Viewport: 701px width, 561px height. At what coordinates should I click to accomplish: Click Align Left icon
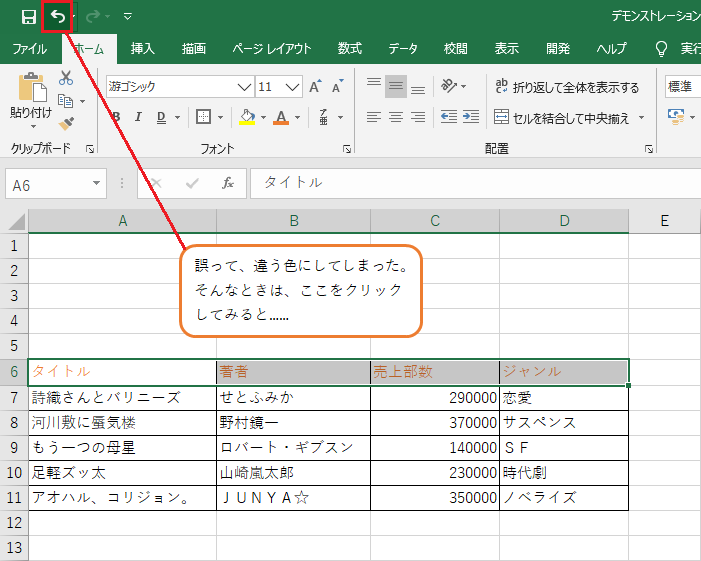click(x=374, y=117)
